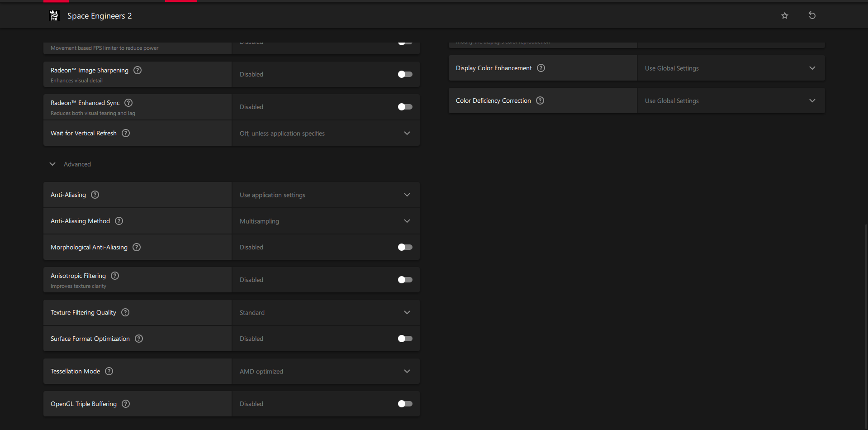
Task: Open the Anti-Aliasing 'Use application settings' dropdown
Action: click(x=326, y=195)
